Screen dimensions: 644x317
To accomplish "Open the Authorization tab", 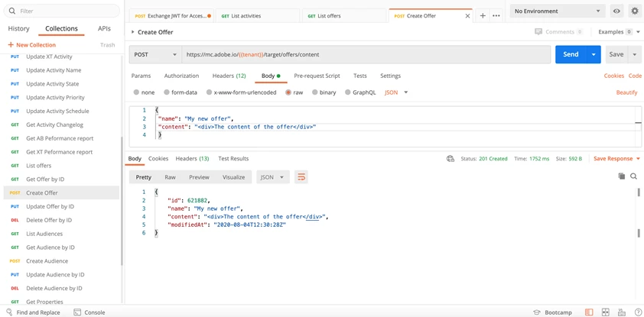I will [x=181, y=76].
